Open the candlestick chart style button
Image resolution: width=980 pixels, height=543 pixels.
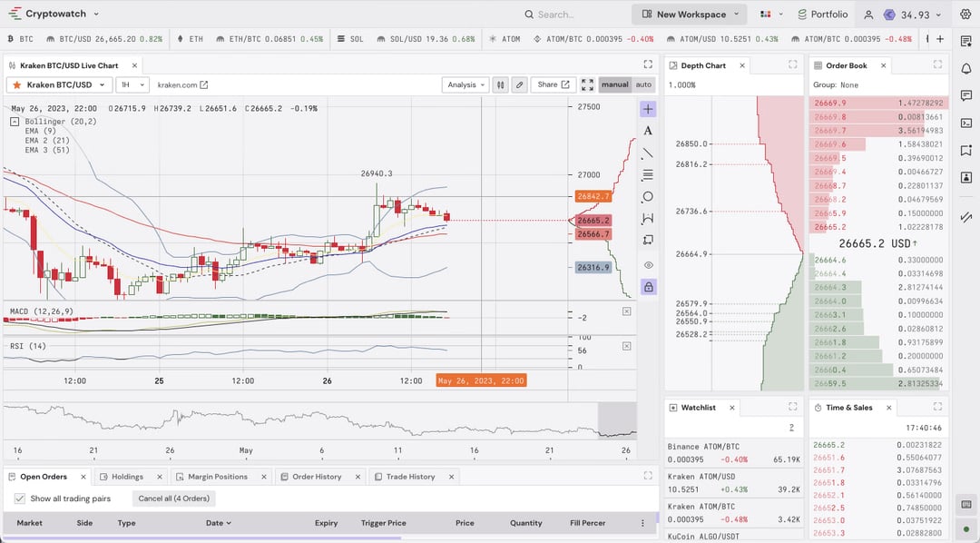tap(500, 85)
